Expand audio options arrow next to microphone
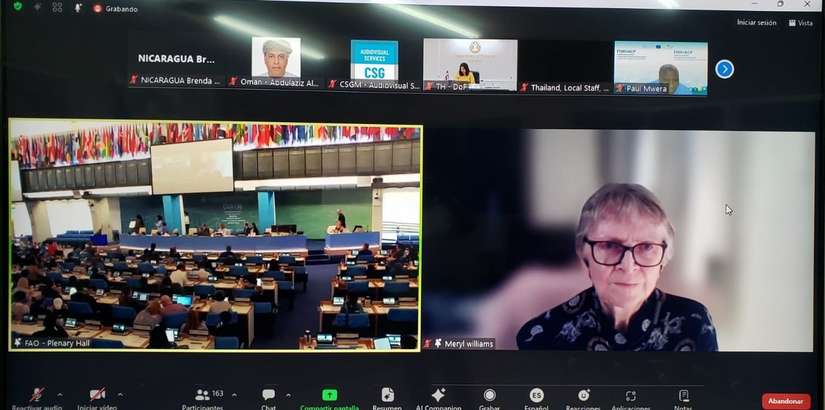The image size is (825, 410). coord(60,395)
